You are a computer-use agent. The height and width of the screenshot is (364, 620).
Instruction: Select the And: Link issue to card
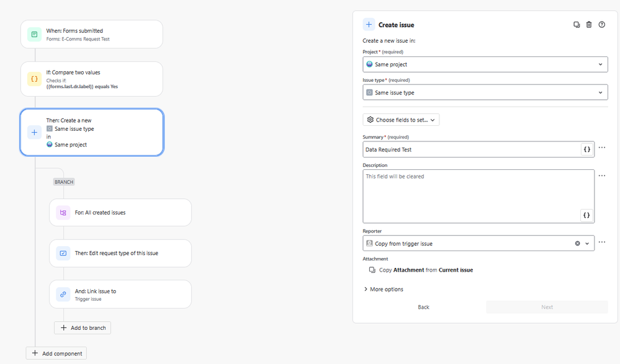[x=120, y=295]
